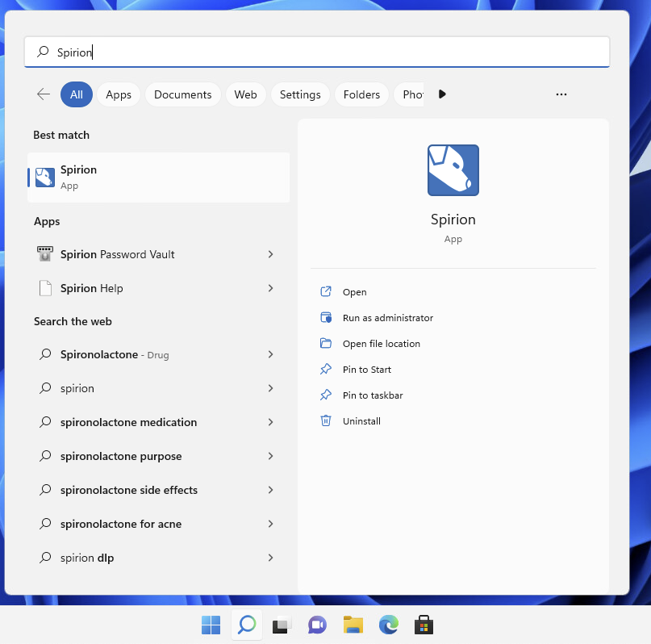Image resolution: width=651 pixels, height=644 pixels.
Task: Click the Run as administrator shield icon
Action: coord(326,318)
